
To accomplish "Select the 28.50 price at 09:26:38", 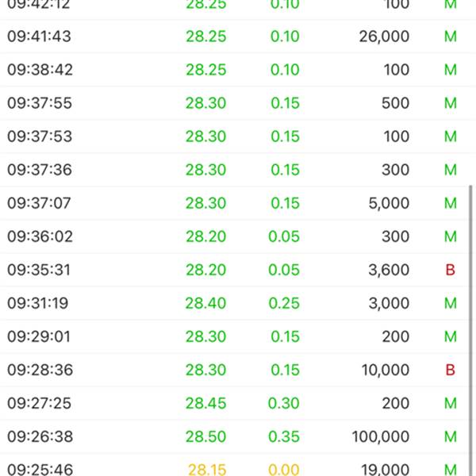I will 205,436.
